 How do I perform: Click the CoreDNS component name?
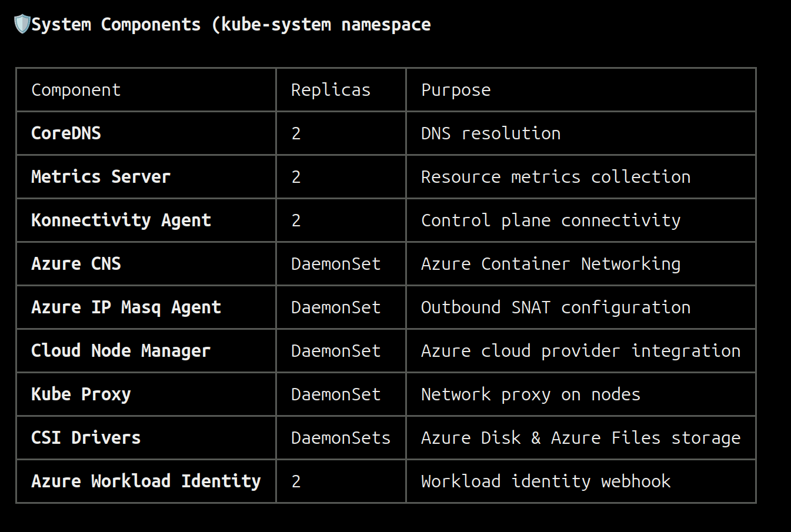66,133
